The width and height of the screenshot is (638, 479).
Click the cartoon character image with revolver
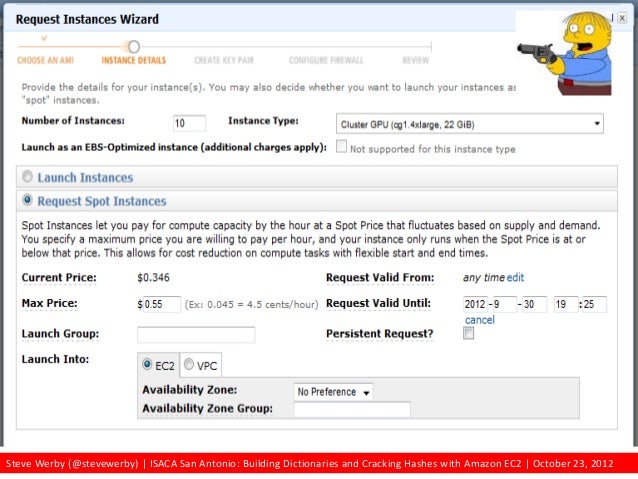(x=564, y=53)
